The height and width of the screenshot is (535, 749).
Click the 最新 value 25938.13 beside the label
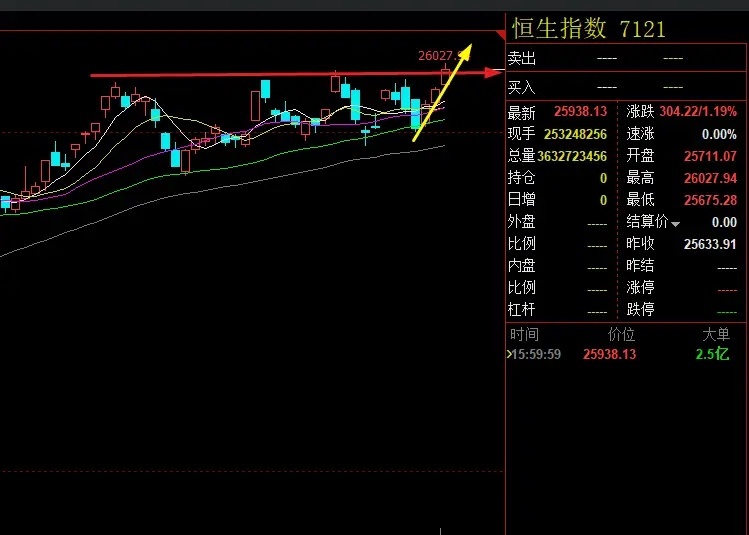[580, 111]
